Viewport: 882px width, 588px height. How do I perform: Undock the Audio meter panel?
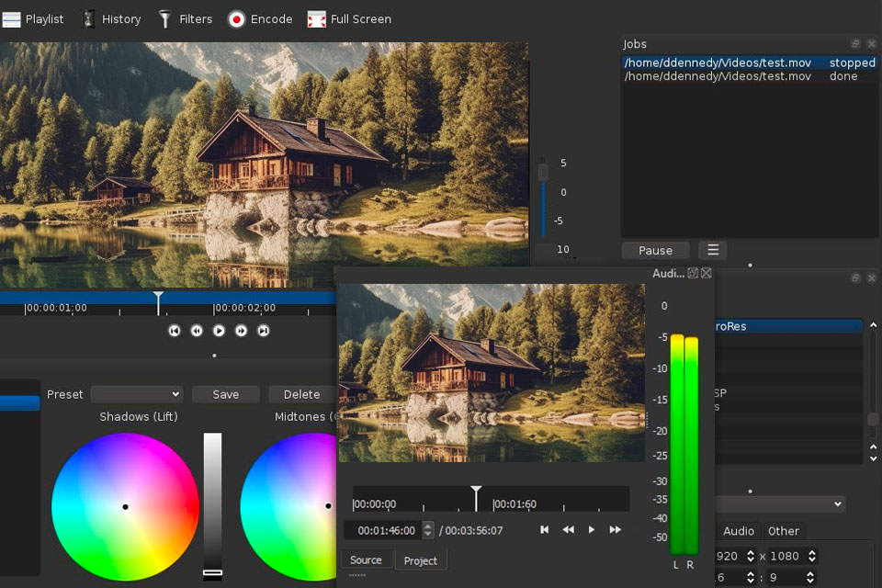[x=693, y=273]
